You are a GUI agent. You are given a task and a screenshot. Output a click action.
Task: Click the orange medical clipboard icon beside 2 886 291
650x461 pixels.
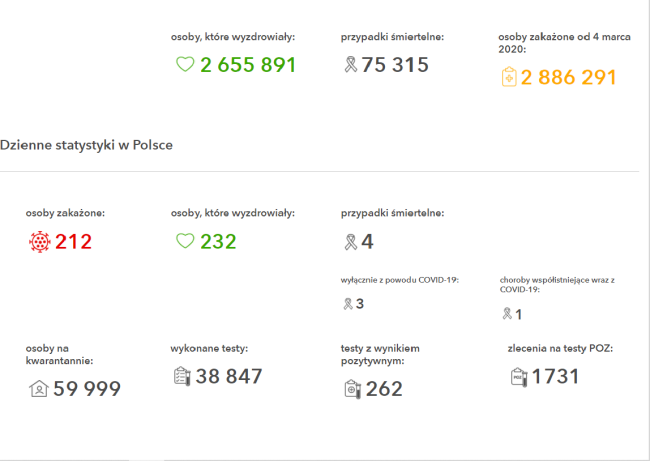tap(509, 77)
